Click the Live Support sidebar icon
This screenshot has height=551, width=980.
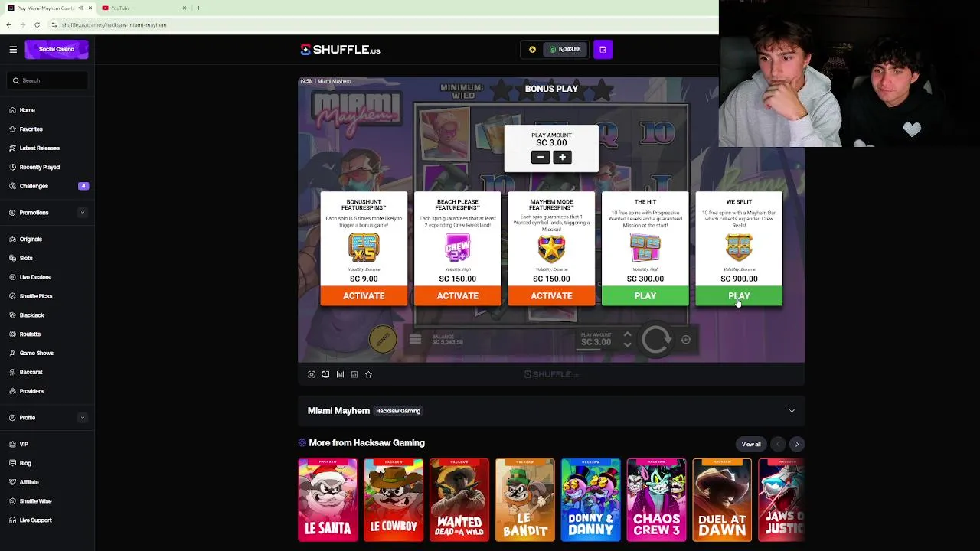tap(13, 520)
